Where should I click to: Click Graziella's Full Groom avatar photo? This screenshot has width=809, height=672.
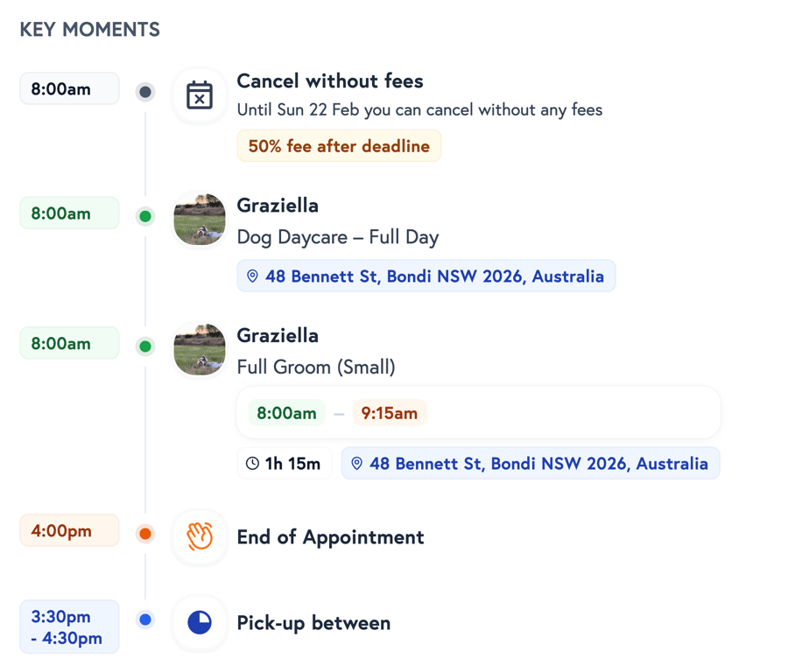pos(200,350)
